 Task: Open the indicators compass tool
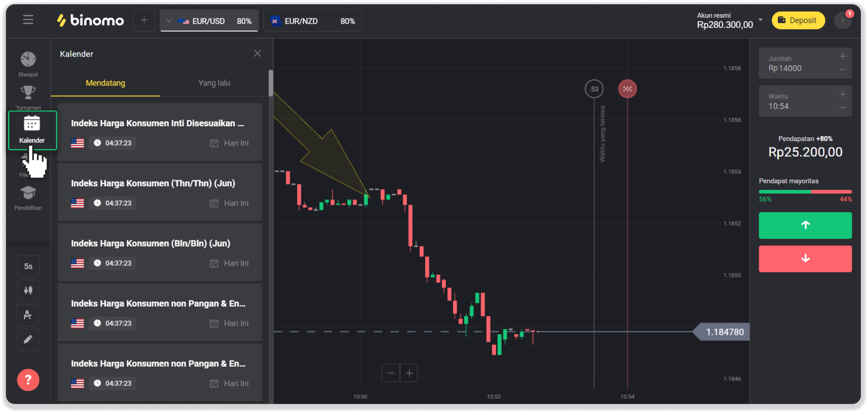(28, 315)
